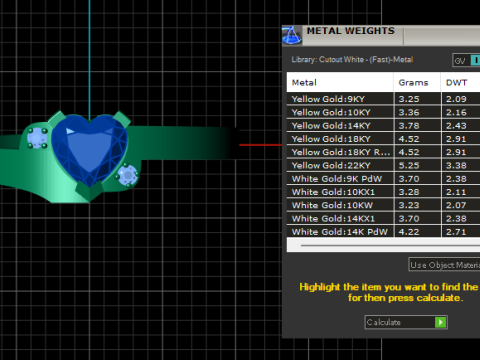Sort by the DWT column header
Image resolution: width=480 pixels, height=360 pixels.
coord(461,82)
